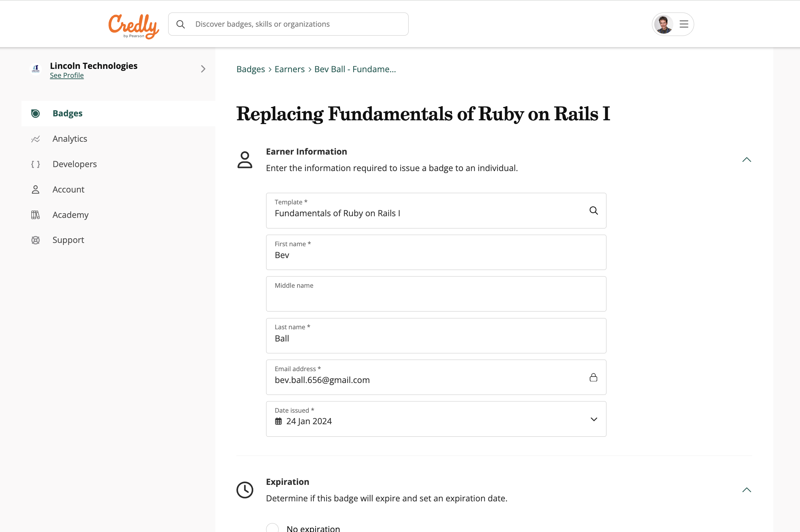
Task: Click the Middle name input field
Action: pos(436,298)
